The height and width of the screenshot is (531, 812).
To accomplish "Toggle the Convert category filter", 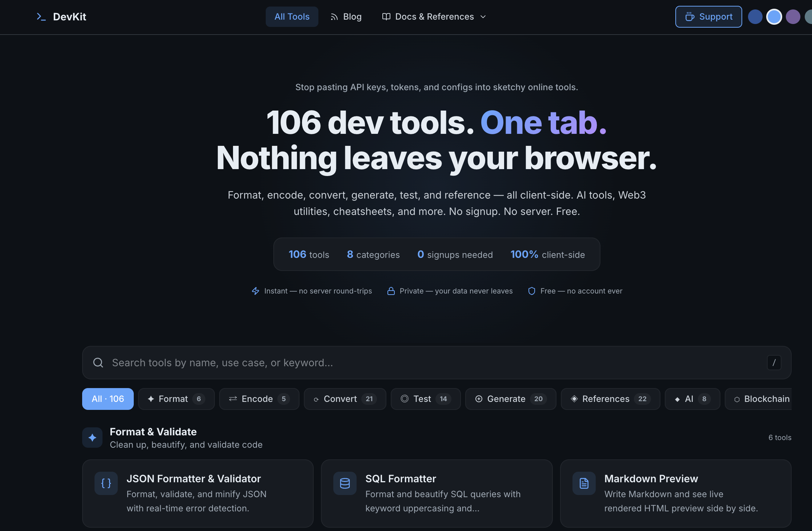I will 345,399.
